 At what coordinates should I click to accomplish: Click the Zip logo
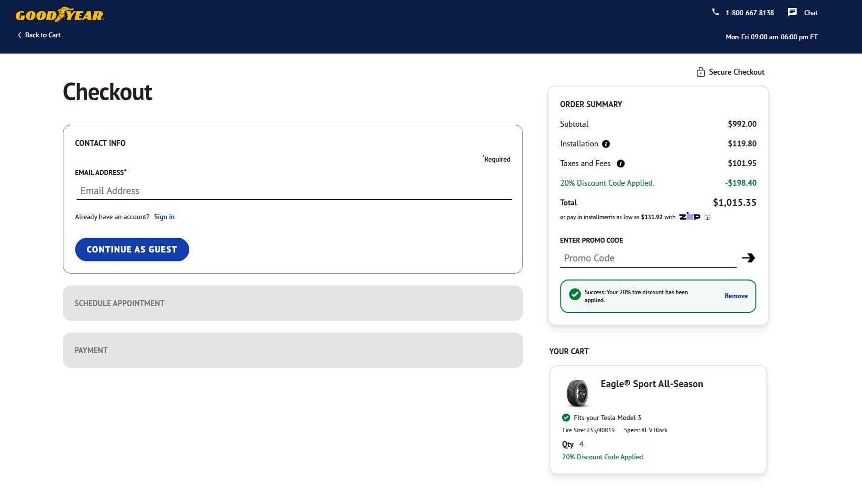click(690, 216)
